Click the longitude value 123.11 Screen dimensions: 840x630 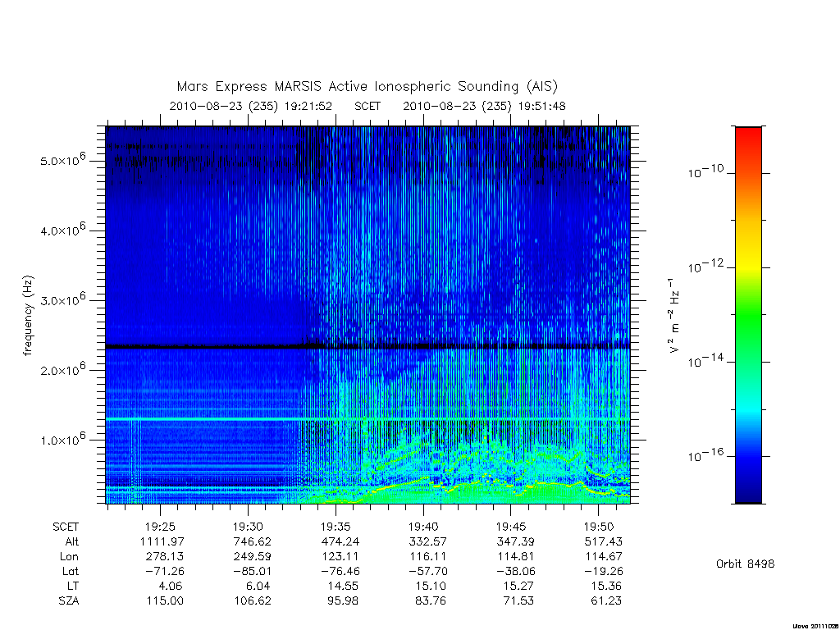[340, 557]
